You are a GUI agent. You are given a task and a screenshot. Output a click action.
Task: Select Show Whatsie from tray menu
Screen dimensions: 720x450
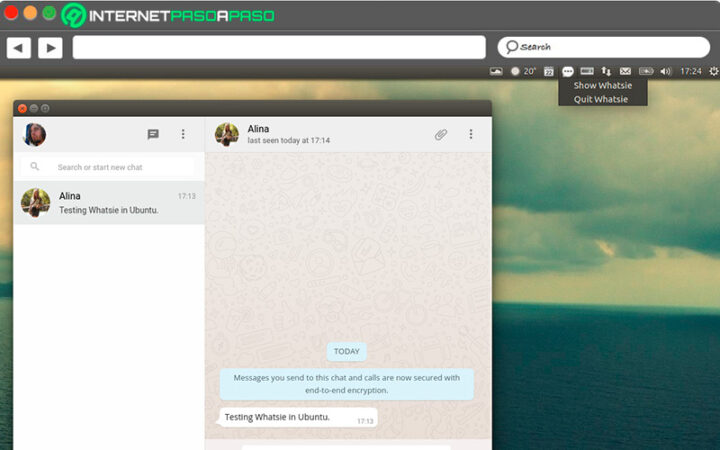602,86
